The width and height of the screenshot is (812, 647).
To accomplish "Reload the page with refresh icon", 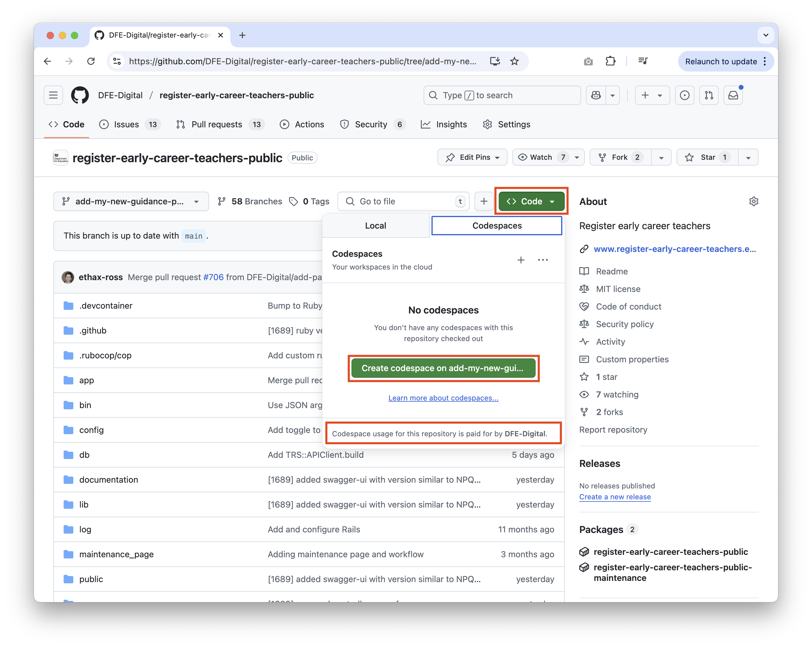I will [91, 61].
